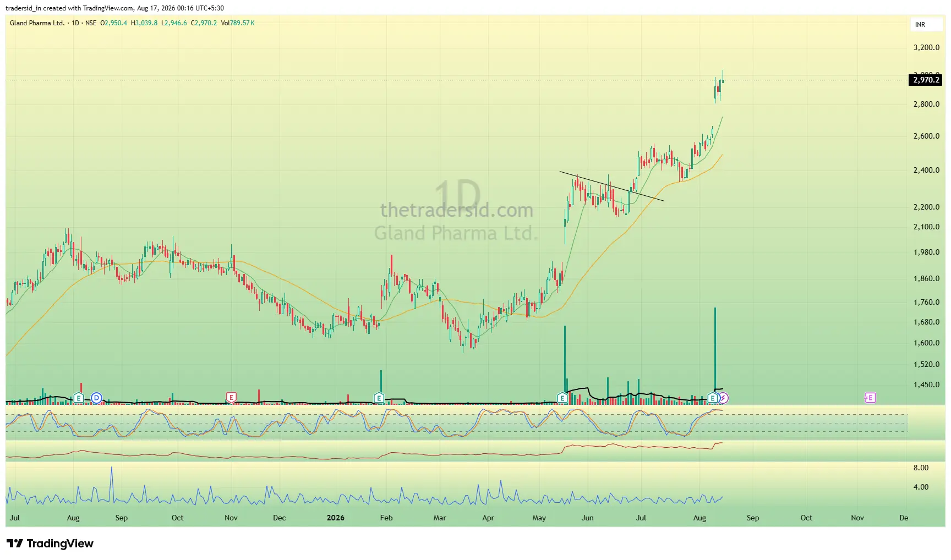Image resolution: width=951 pixels, height=560 pixels.
Task: Click the NSE exchange label
Action: pos(91,23)
